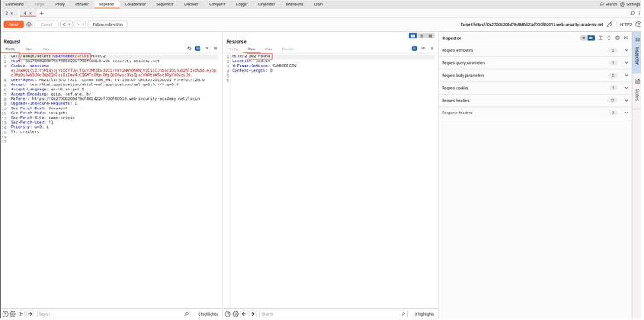Toggle the blue wrap icon in Request panel

(x=198, y=49)
